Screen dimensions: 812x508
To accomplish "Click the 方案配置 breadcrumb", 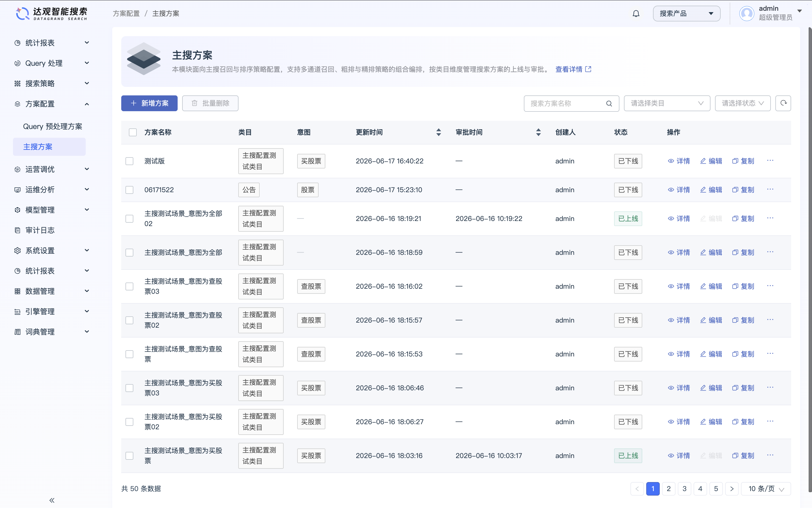I will (x=126, y=14).
